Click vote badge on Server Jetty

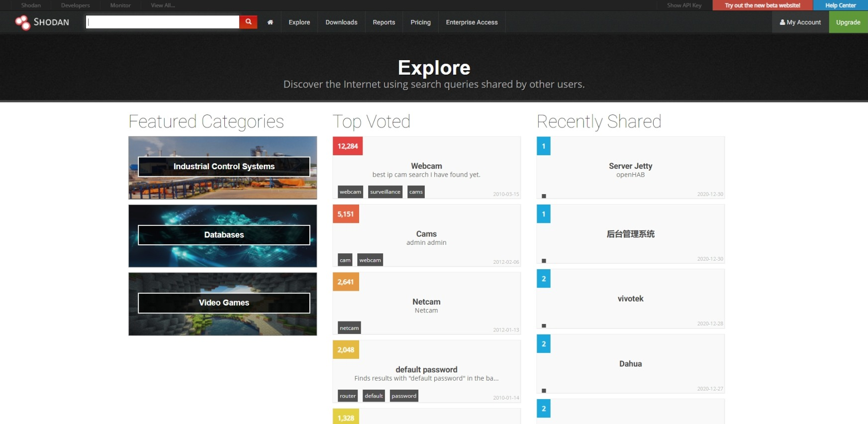544,146
